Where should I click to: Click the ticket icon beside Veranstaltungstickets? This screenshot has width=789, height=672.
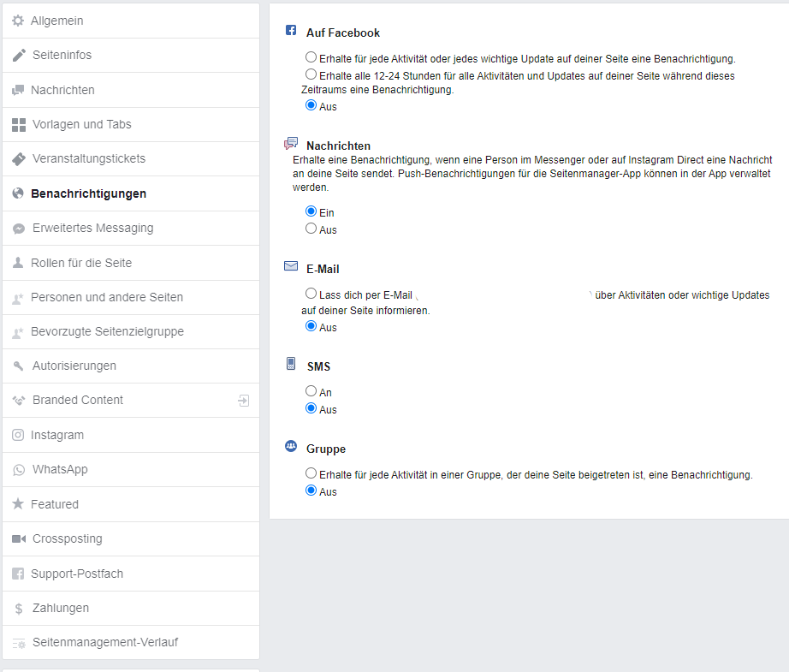19,159
